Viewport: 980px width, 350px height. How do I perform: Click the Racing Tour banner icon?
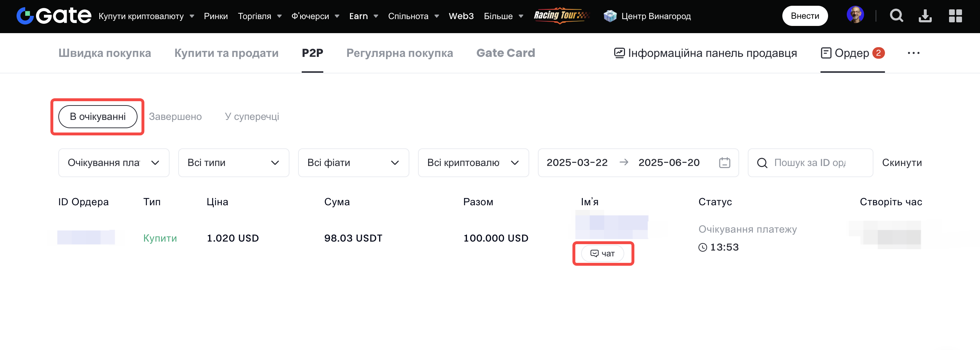pyautogui.click(x=562, y=15)
